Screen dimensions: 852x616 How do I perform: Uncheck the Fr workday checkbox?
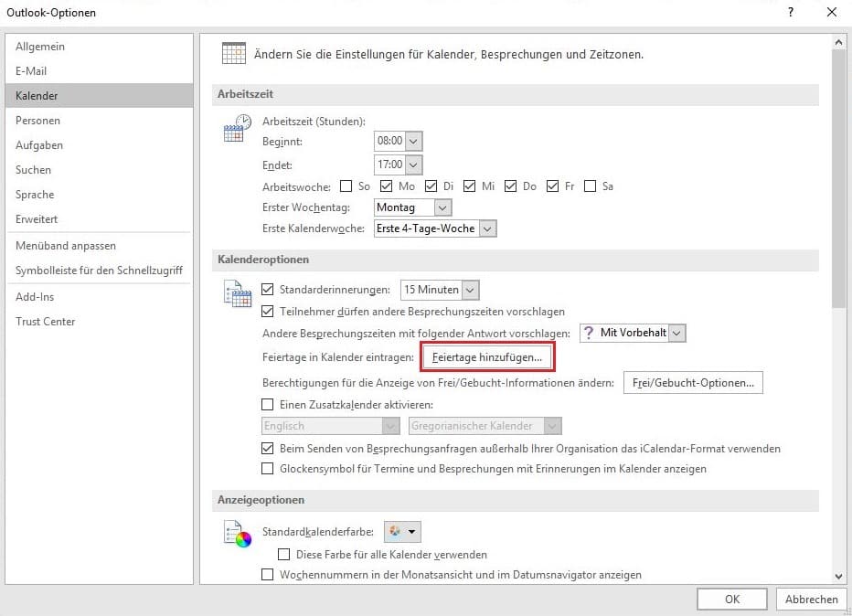pos(552,186)
